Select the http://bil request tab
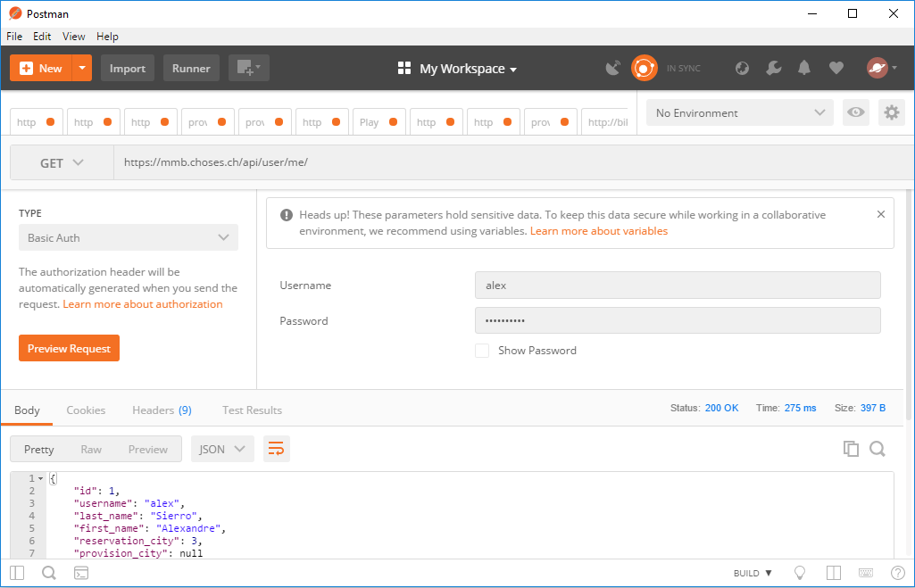Image resolution: width=915 pixels, height=588 pixels. tap(607, 122)
